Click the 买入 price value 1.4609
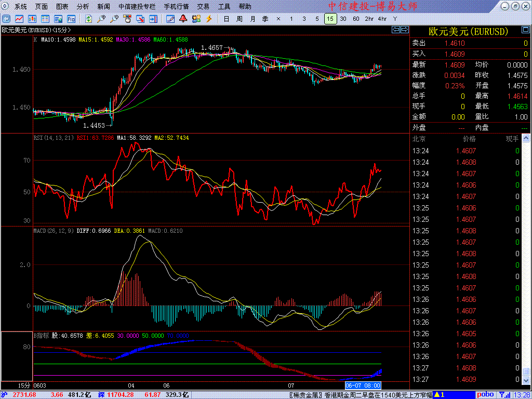 coord(455,54)
